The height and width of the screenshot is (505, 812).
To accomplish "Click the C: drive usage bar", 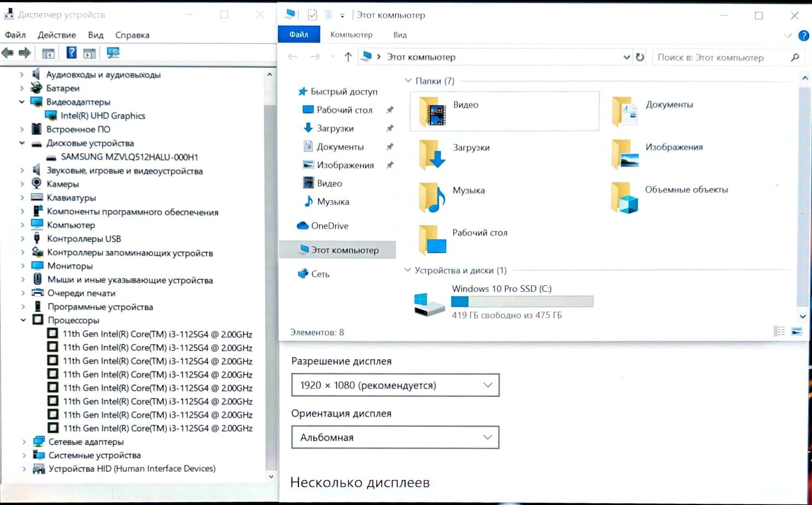I will click(x=522, y=301).
